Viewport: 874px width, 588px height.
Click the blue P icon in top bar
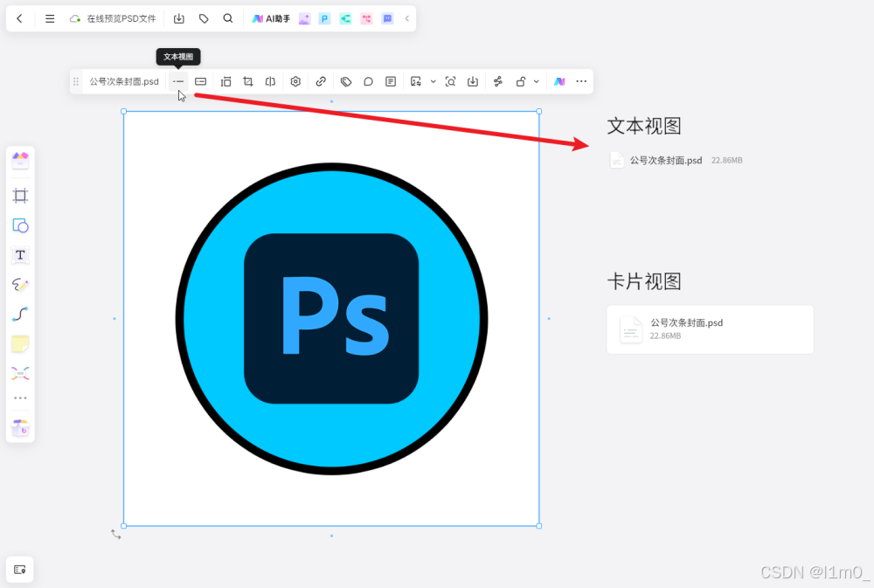point(324,18)
